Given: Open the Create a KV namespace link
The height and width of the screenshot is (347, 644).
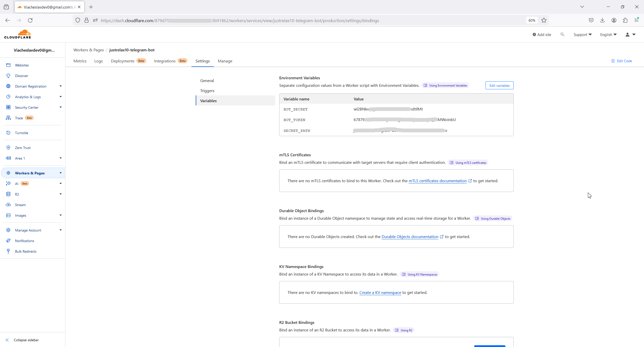Looking at the screenshot, I should coord(380,292).
